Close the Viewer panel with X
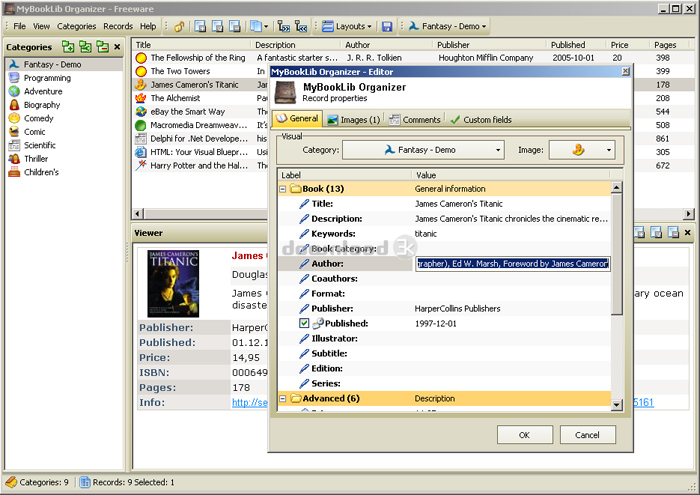 point(688,232)
